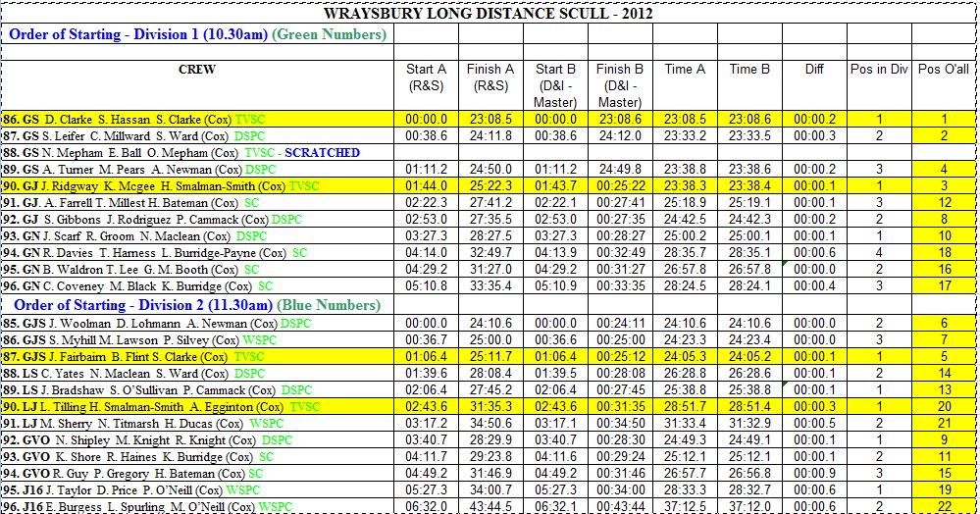Click the Start A (R&S) column header

[426, 77]
